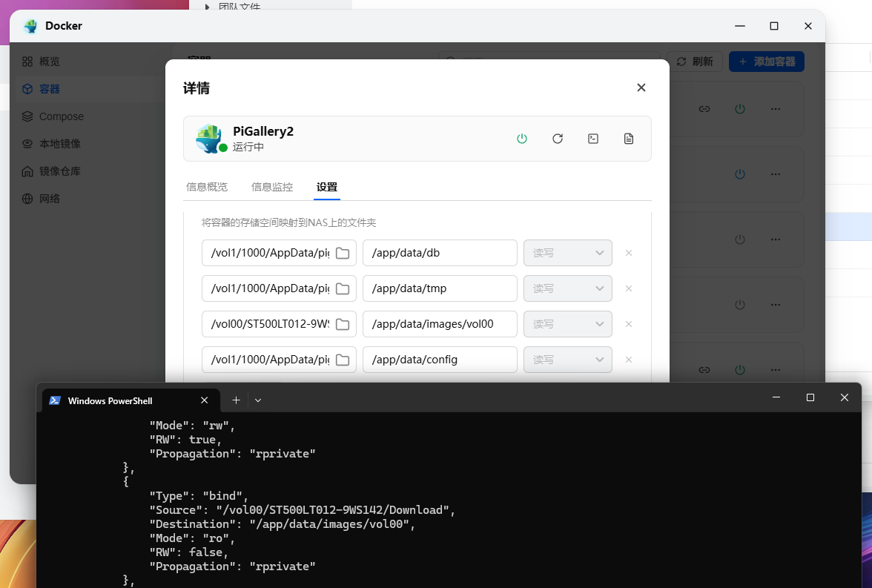Open permission dropdown for /app/data/config
872x588 pixels.
(x=568, y=360)
